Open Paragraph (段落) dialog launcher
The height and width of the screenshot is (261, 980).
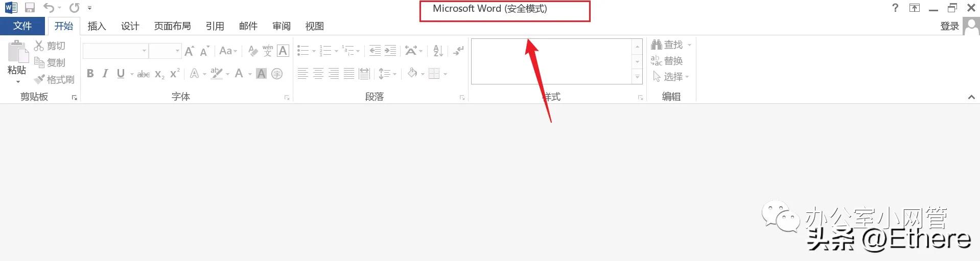pyautogui.click(x=462, y=97)
